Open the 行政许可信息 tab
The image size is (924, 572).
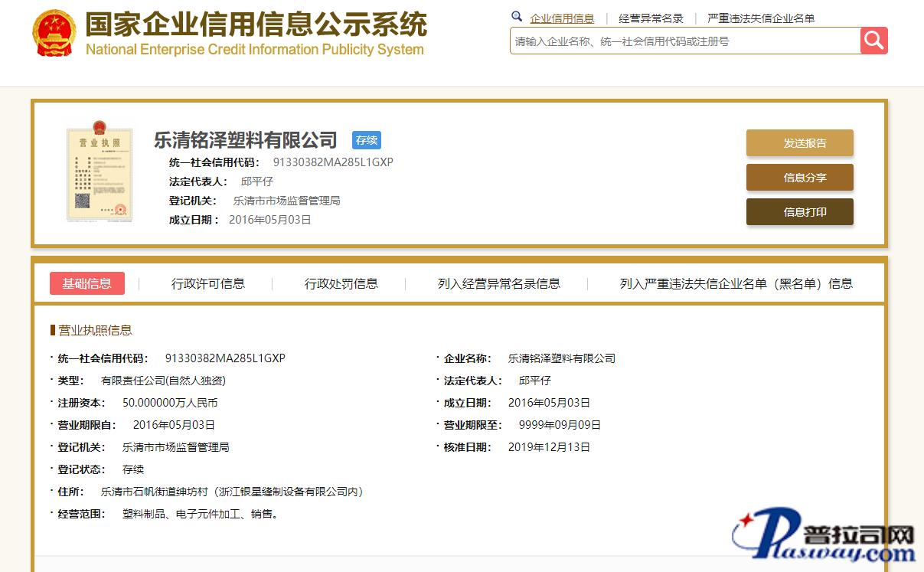coord(207,283)
